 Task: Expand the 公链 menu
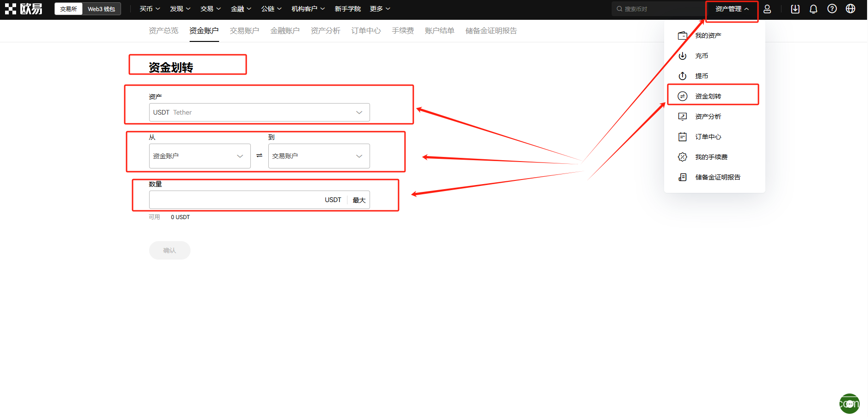[x=272, y=9]
